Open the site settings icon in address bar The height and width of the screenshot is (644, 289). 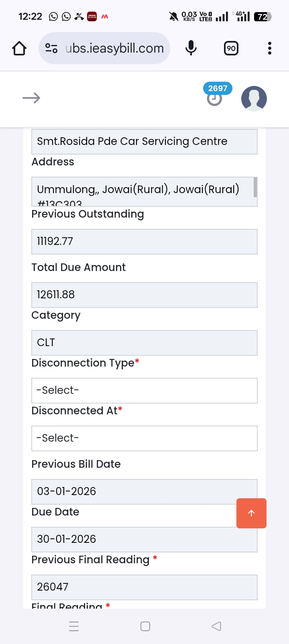tap(51, 49)
